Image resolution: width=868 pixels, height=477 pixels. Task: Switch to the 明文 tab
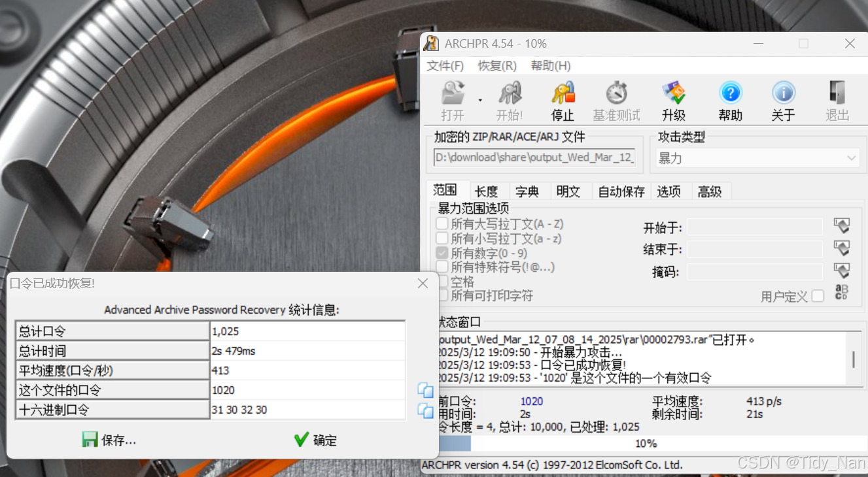tap(568, 191)
